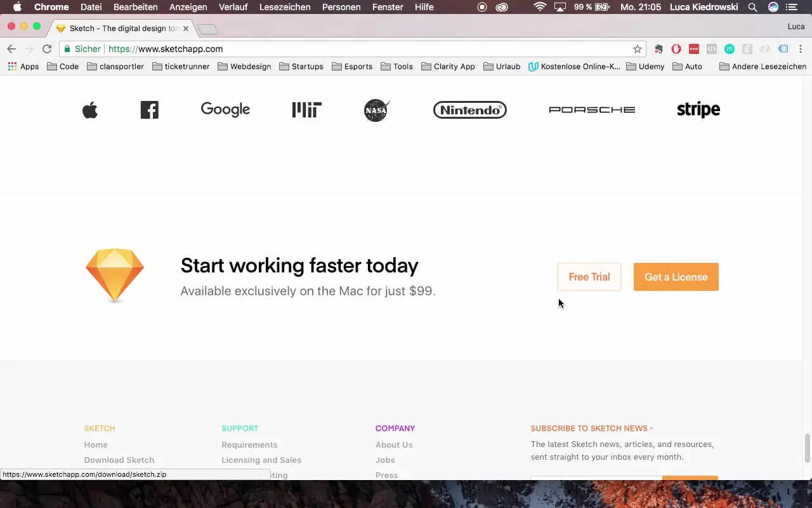The image size is (812, 508).
Task: Open the teal round 'm' extension icon
Action: 730,49
